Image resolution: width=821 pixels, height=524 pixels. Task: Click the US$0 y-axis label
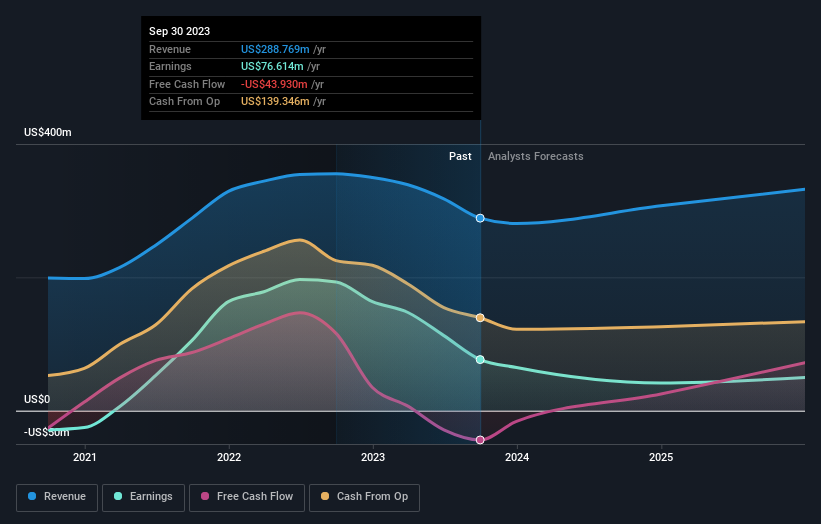[37, 399]
